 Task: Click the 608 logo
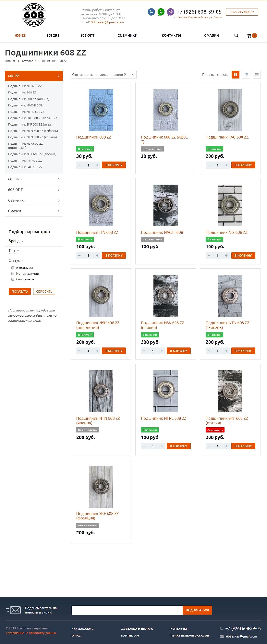(x=34, y=15)
